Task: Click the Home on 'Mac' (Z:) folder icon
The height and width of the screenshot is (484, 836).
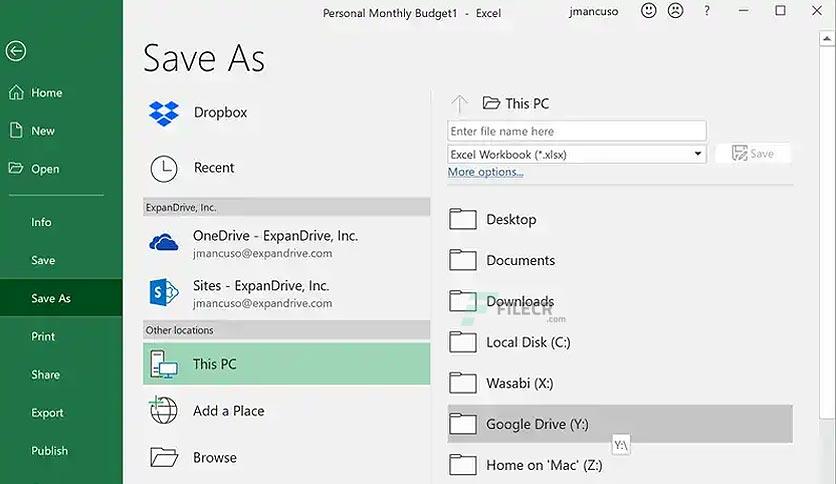Action: click(463, 465)
